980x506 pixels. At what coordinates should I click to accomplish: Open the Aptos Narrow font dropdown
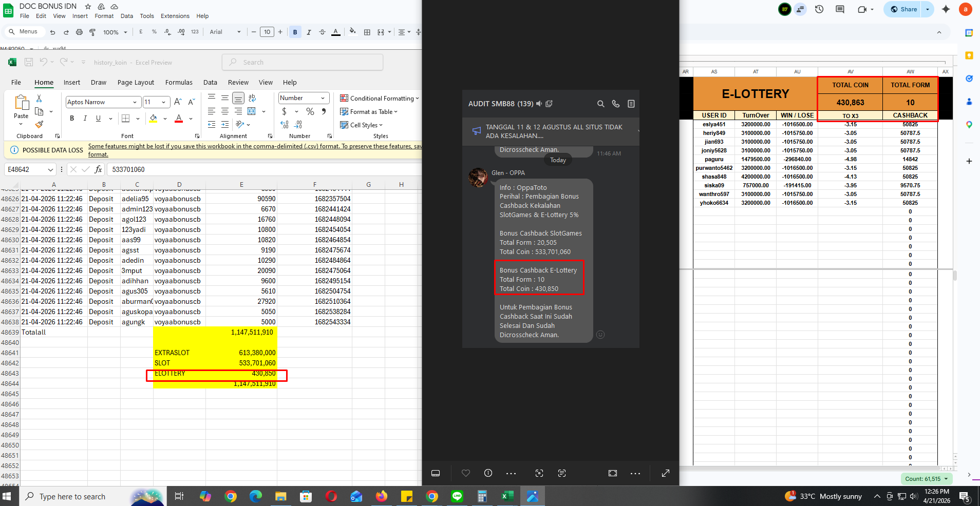pos(135,102)
